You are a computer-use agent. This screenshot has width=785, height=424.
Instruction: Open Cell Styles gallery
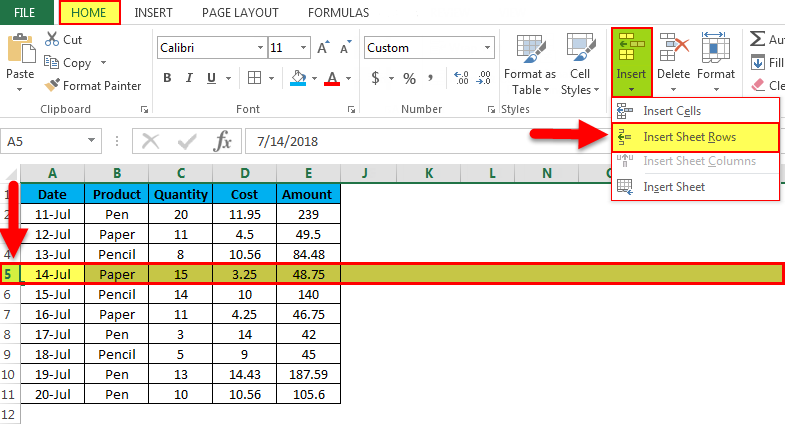[580, 65]
